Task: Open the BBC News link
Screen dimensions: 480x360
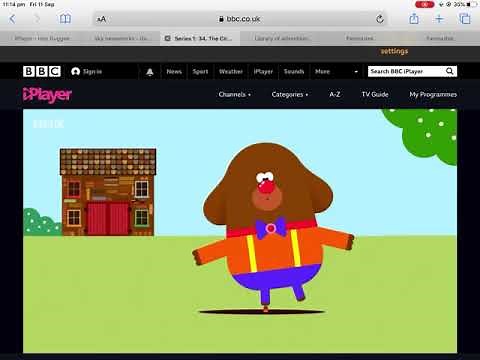Action: click(x=174, y=71)
